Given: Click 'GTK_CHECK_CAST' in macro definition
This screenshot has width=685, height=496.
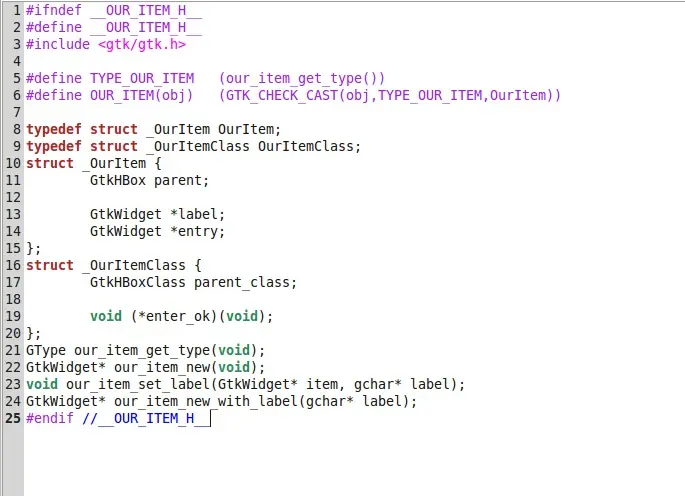Looking at the screenshot, I should click(x=282, y=95).
